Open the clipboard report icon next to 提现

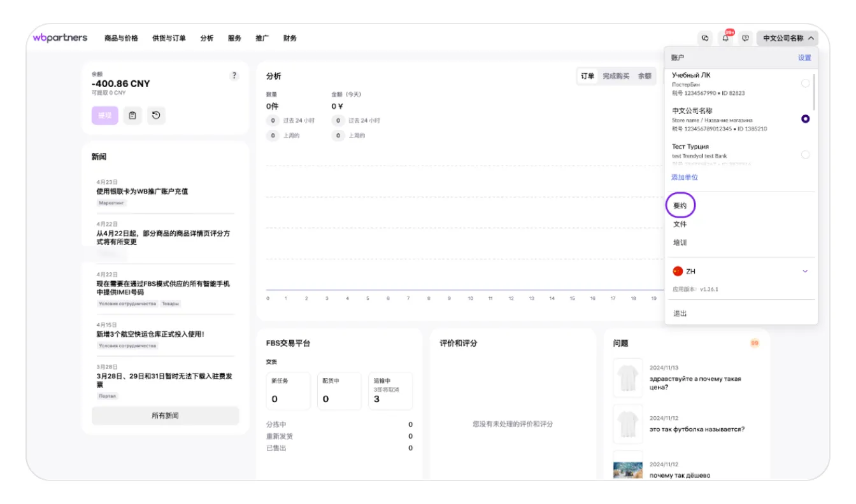coord(132,115)
